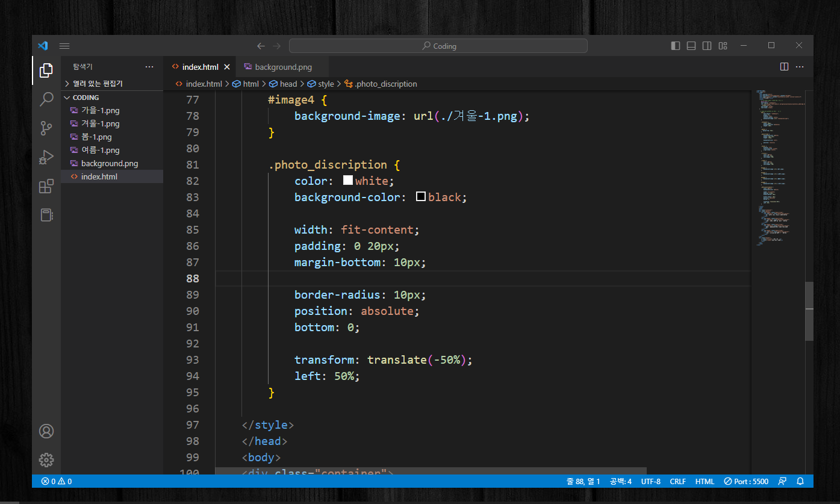Click the .photo_discription selector on line 81
The image size is (840, 504).
coord(328,164)
